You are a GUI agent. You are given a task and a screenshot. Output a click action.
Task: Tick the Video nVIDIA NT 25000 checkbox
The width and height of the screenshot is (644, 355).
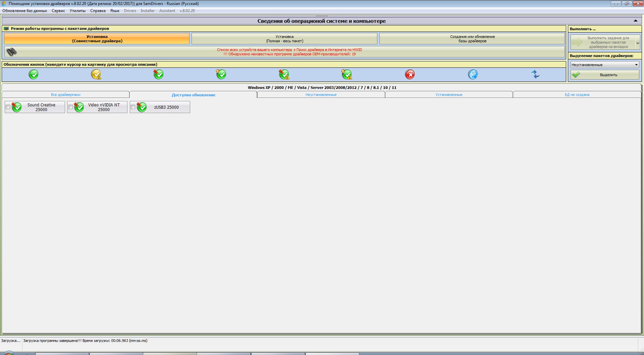[x=70, y=107]
